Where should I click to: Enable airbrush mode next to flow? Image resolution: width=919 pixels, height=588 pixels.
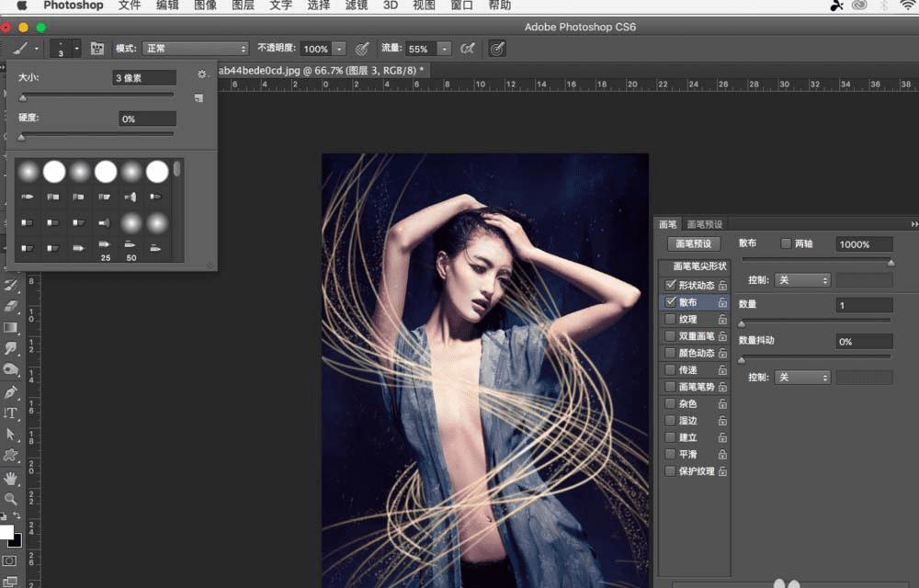click(x=468, y=49)
